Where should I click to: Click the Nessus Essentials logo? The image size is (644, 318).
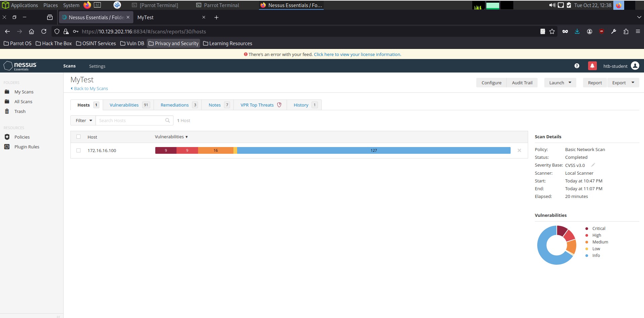20,66
